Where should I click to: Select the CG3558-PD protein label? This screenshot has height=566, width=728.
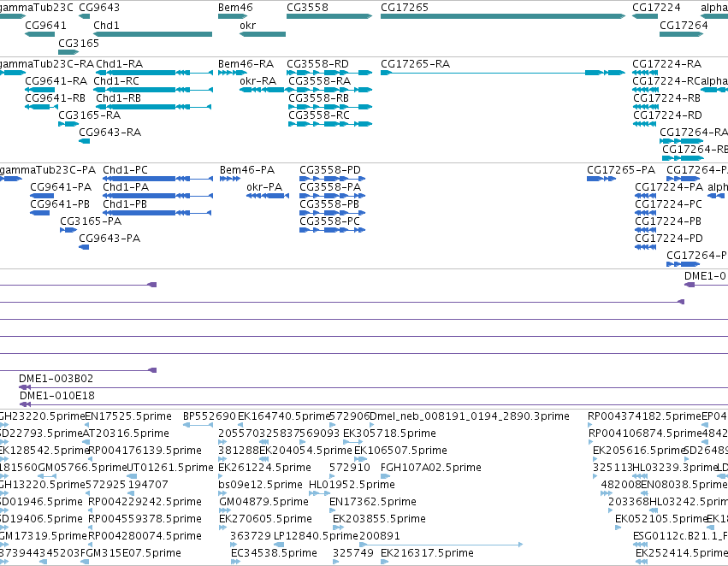pyautogui.click(x=330, y=170)
